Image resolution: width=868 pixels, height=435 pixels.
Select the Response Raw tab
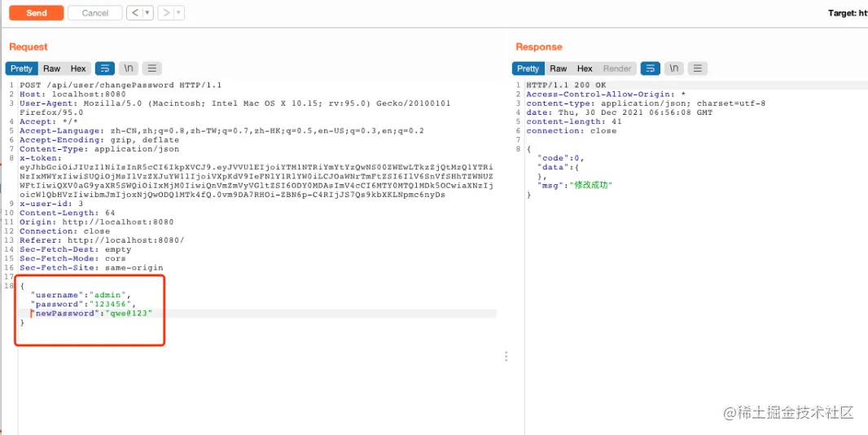pos(558,68)
